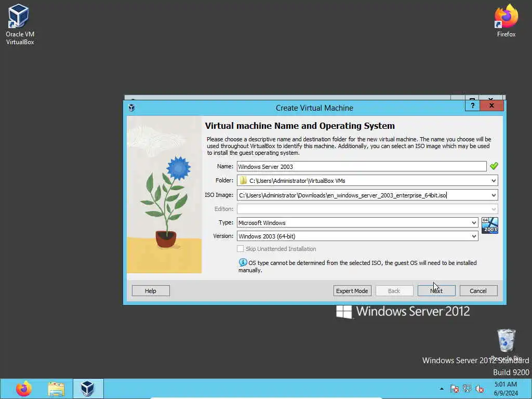Close the Create Virtual Machine dialog

point(491,105)
